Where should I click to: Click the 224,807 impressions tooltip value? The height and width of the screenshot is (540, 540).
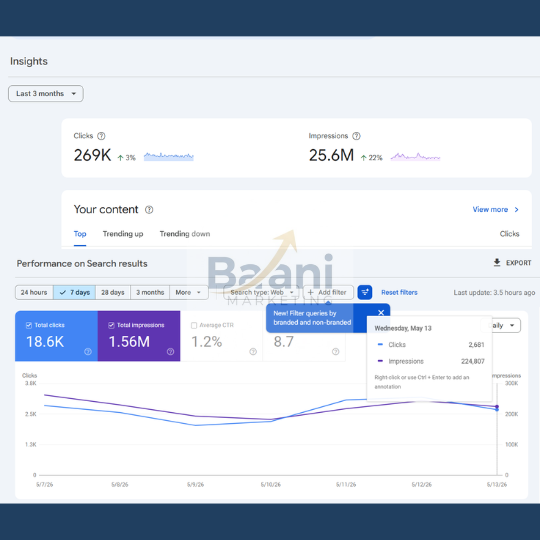473,361
